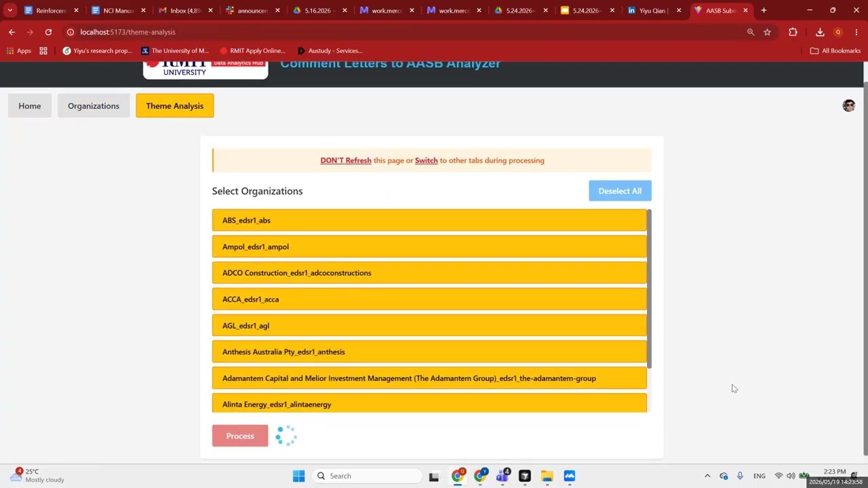This screenshot has height=488, width=868.
Task: Switch to the Reinforcement document tab
Action: coord(51,10)
